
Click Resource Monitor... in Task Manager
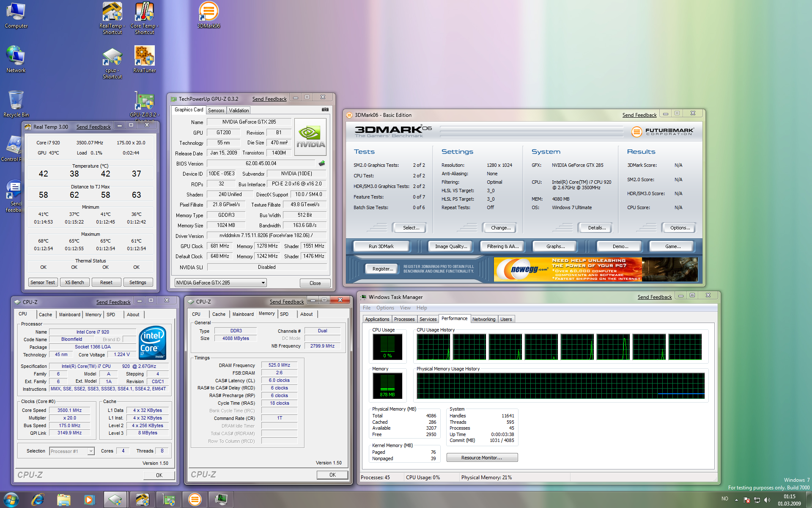point(482,458)
